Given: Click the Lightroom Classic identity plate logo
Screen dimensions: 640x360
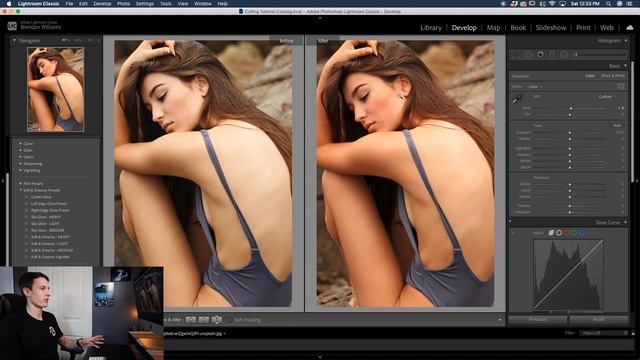Looking at the screenshot, I should tap(12, 26).
